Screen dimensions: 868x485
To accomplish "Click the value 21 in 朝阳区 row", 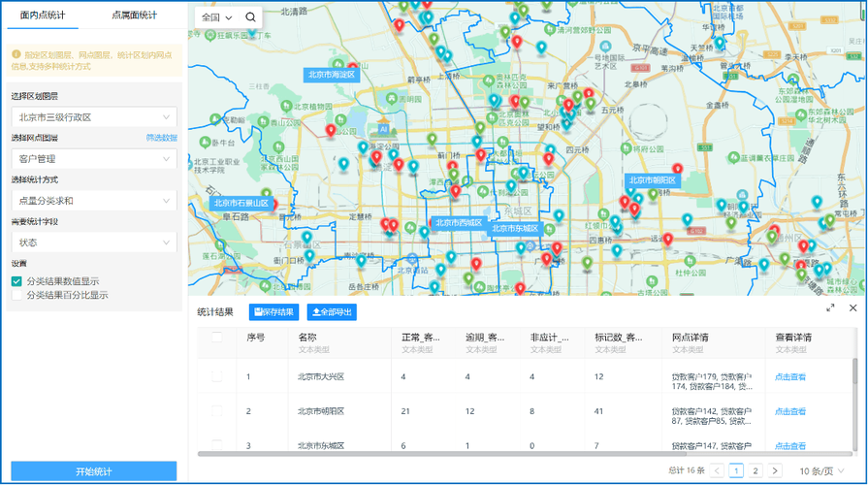I will point(405,411).
